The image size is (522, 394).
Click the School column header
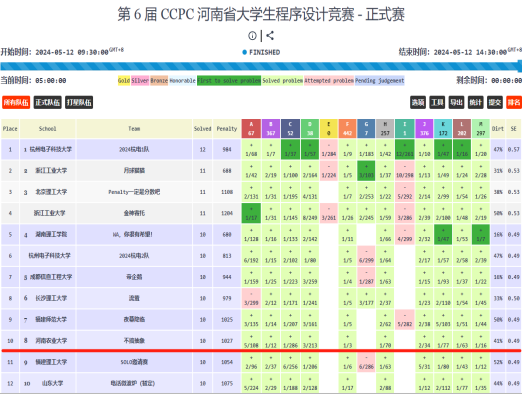point(48,129)
